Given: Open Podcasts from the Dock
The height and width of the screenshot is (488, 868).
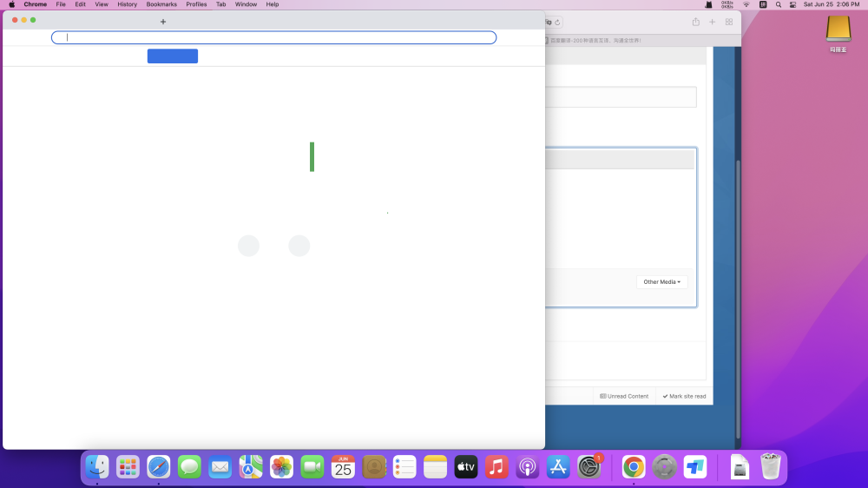Looking at the screenshot, I should (x=527, y=467).
